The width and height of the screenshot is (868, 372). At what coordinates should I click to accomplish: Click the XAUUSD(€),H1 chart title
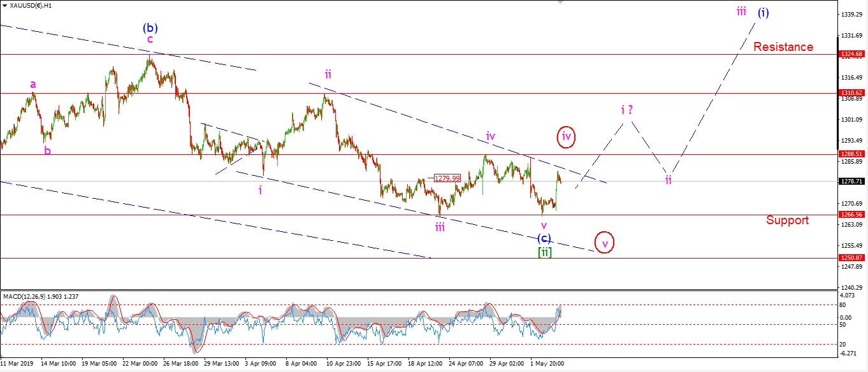pyautogui.click(x=32, y=5)
